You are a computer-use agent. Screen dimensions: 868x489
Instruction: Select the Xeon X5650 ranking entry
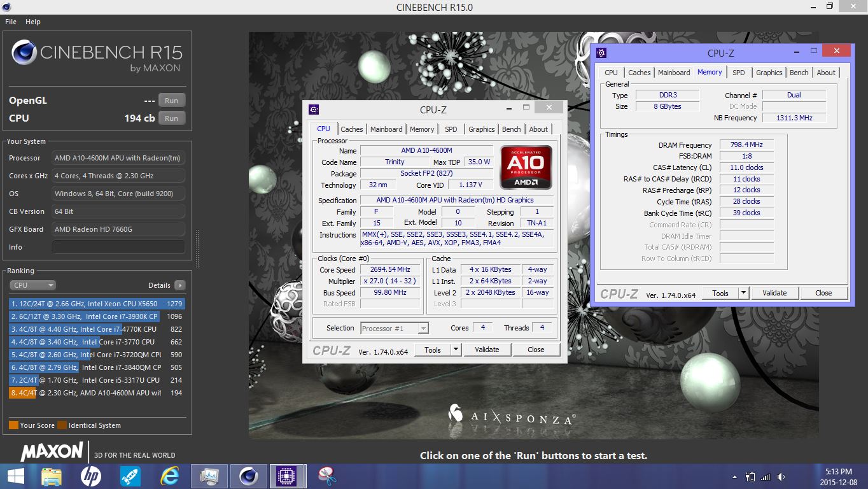tap(97, 304)
